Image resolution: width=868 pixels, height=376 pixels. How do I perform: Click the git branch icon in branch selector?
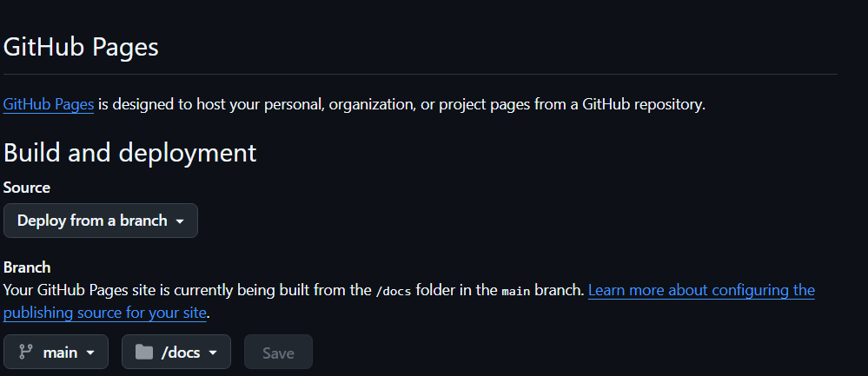point(26,353)
